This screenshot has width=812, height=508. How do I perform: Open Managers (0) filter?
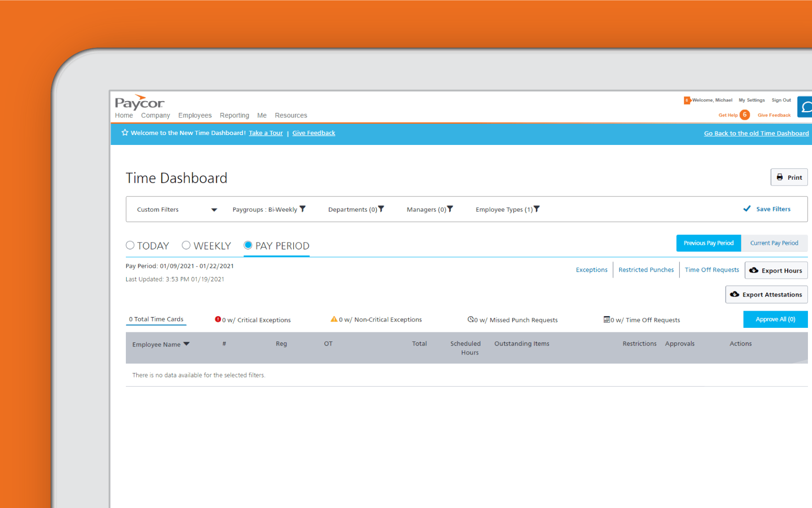click(430, 210)
